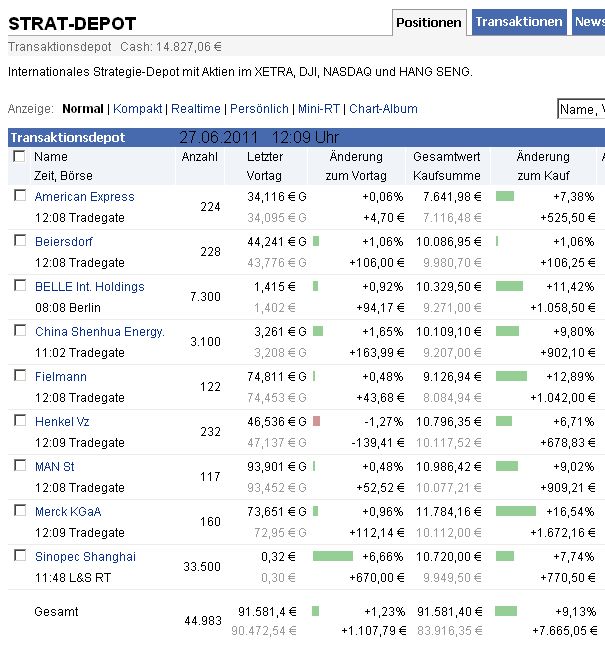
Task: Click the BELLE quantity 7.300
Action: 205,297
